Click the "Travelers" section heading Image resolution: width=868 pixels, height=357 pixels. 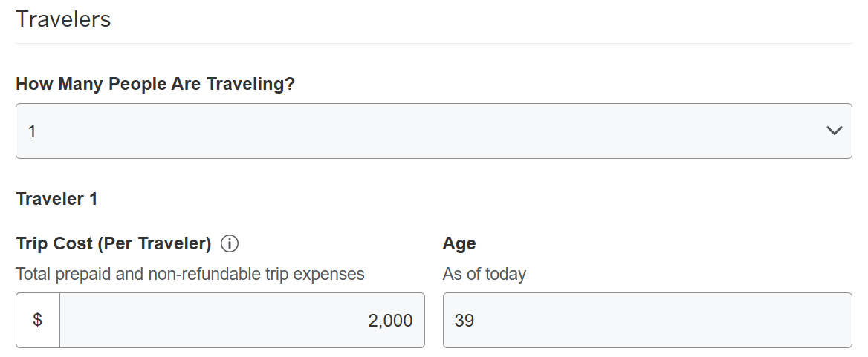point(63,19)
